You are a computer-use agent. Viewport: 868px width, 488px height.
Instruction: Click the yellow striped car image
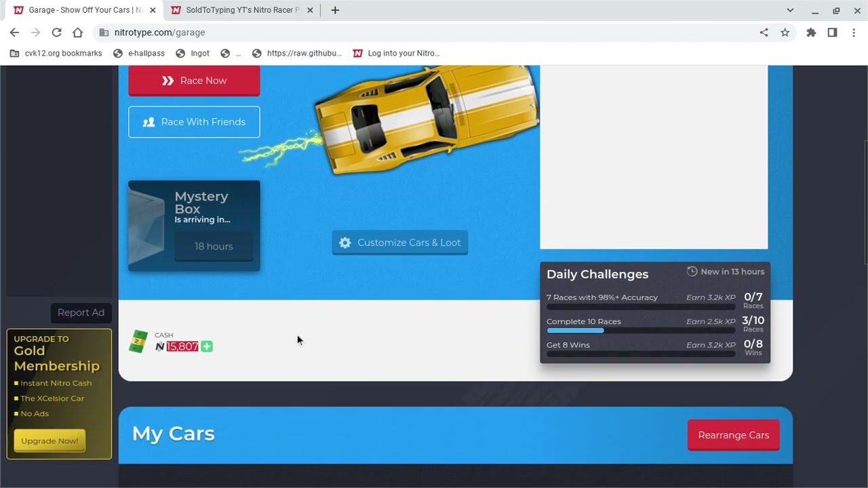click(x=426, y=119)
